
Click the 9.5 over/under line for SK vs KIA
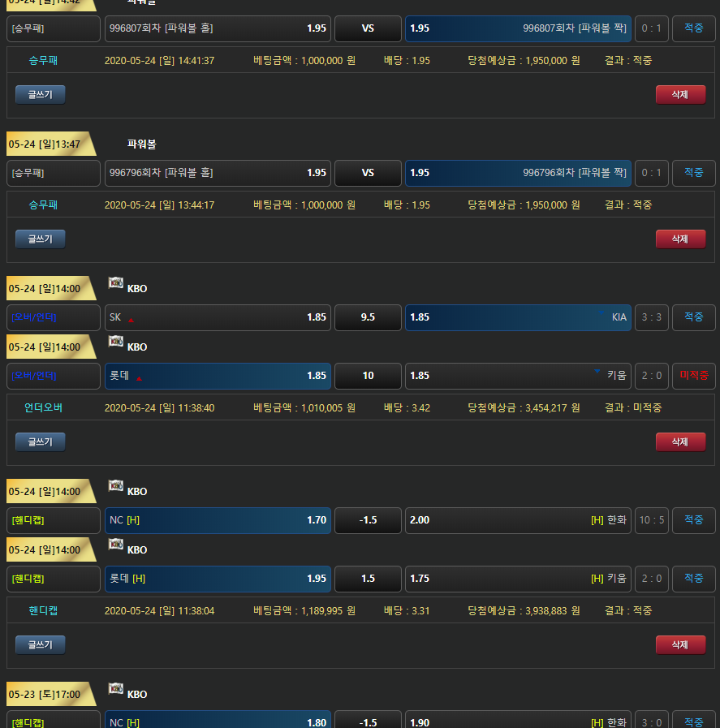pyautogui.click(x=368, y=317)
